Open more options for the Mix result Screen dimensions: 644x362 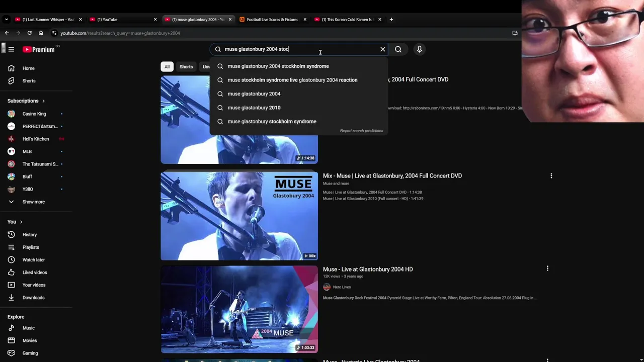[551, 176]
